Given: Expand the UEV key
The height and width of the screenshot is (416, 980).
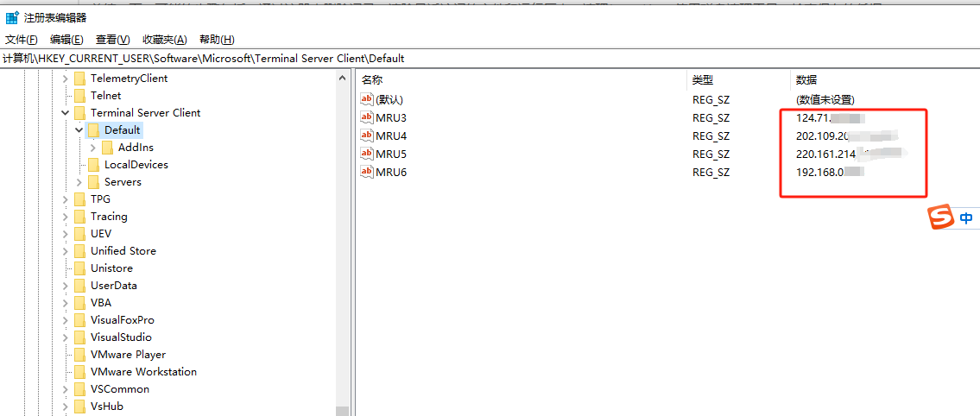Looking at the screenshot, I should [x=65, y=234].
